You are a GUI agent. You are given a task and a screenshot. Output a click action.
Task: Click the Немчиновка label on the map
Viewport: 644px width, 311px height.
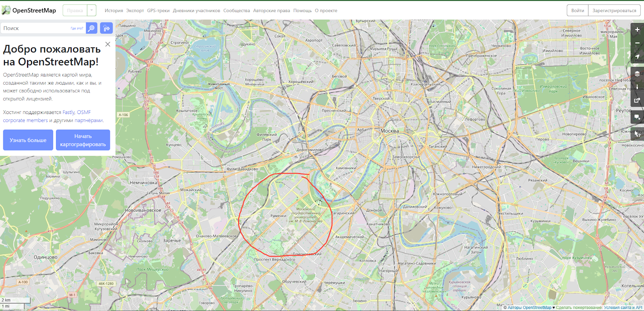click(144, 182)
